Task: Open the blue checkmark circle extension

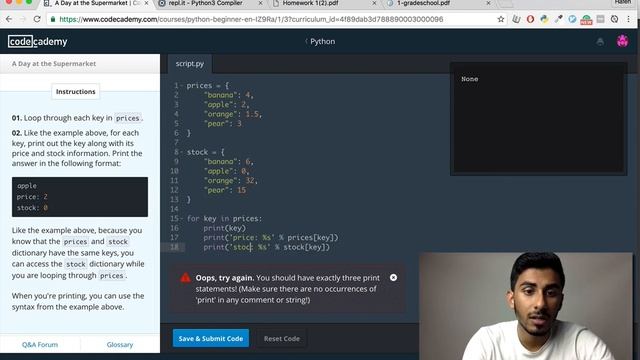Action: [572, 19]
